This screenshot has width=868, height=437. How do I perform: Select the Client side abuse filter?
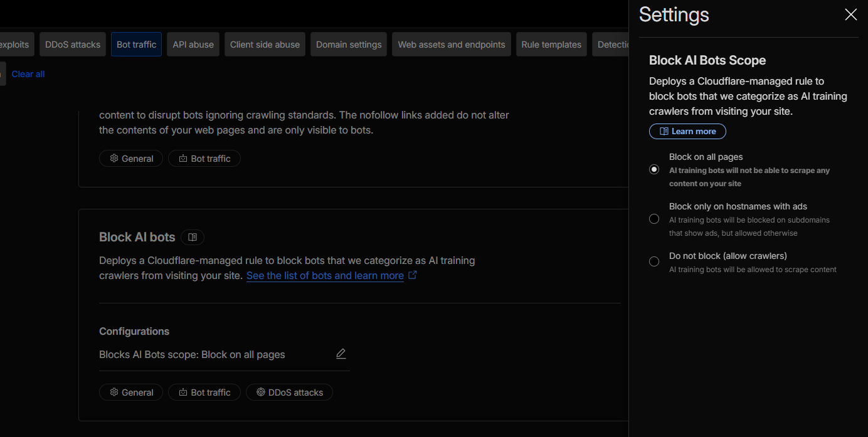tap(265, 45)
